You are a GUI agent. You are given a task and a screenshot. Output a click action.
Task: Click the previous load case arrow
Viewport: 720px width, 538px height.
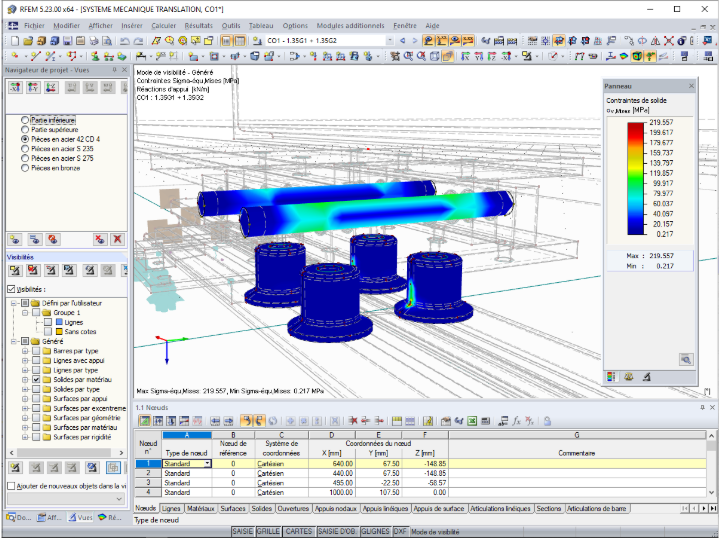(402, 41)
